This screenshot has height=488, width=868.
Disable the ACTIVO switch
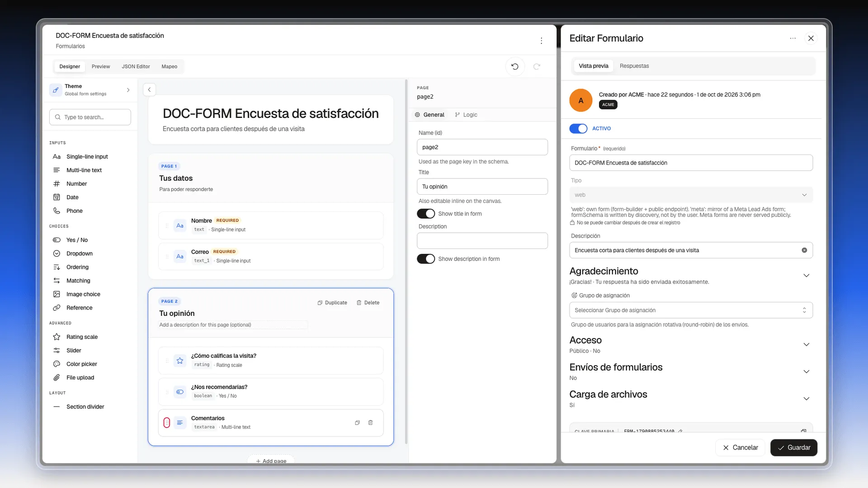click(578, 129)
